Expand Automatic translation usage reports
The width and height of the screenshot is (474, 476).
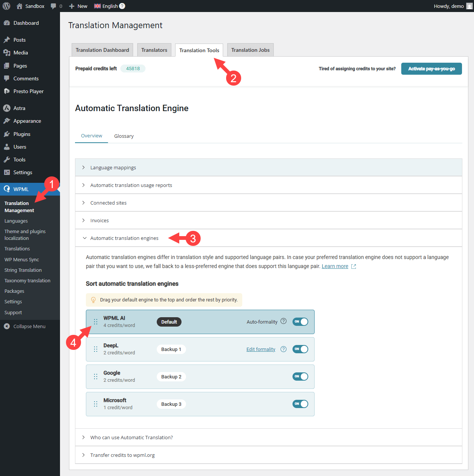coord(268,185)
